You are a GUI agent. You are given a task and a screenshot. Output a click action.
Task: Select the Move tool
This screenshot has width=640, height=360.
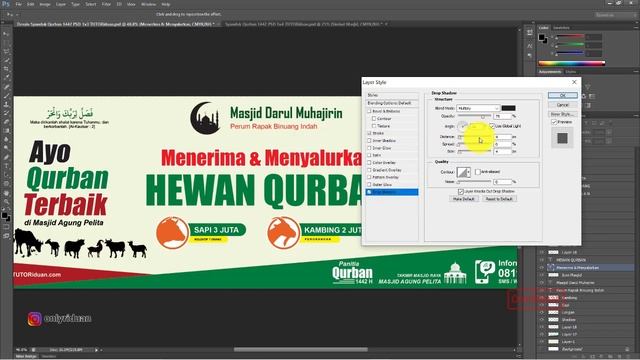pyautogui.click(x=6, y=34)
